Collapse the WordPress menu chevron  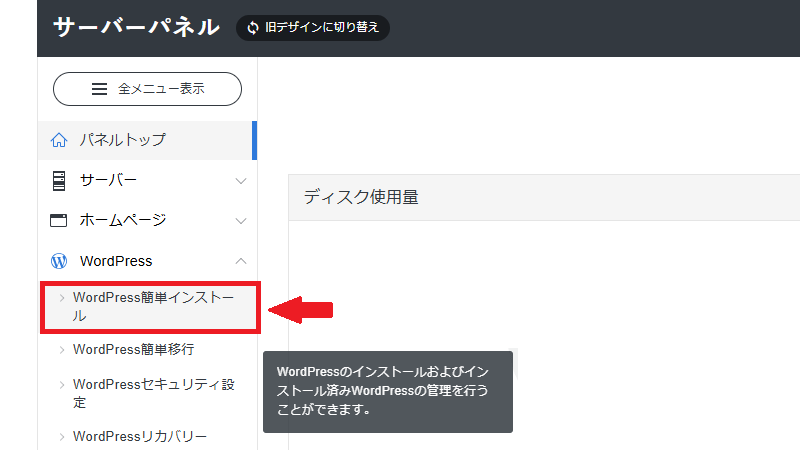coord(240,261)
